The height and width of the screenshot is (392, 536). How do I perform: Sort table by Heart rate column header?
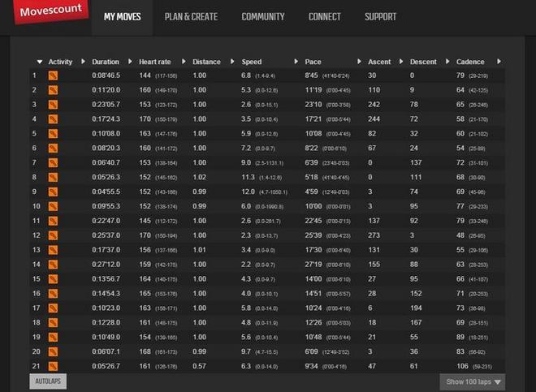(153, 62)
